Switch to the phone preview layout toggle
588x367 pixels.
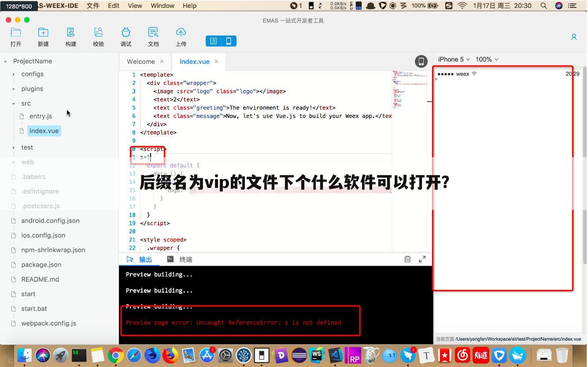(x=229, y=41)
